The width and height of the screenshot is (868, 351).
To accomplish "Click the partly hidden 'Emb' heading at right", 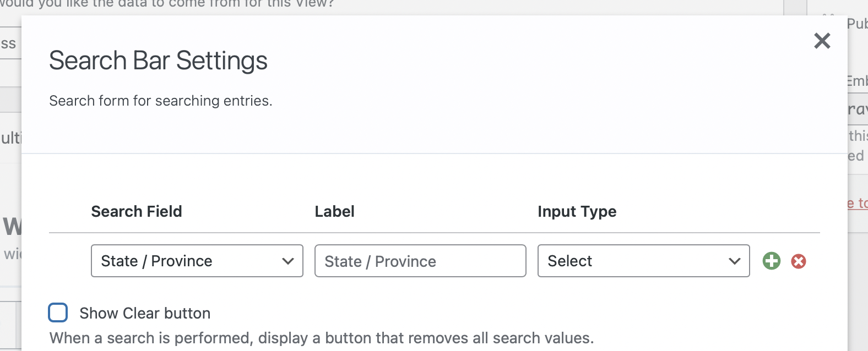I will [857, 81].
